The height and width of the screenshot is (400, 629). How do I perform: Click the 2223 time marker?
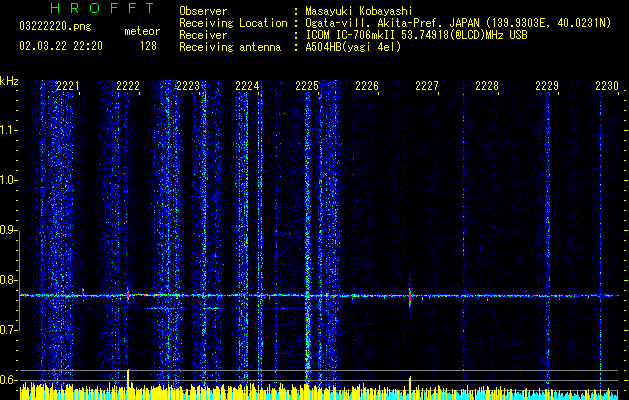click(188, 86)
